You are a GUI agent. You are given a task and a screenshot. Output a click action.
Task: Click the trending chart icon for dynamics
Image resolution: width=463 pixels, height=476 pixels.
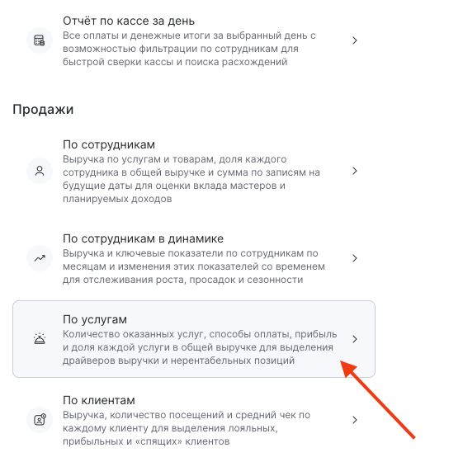[40, 258]
